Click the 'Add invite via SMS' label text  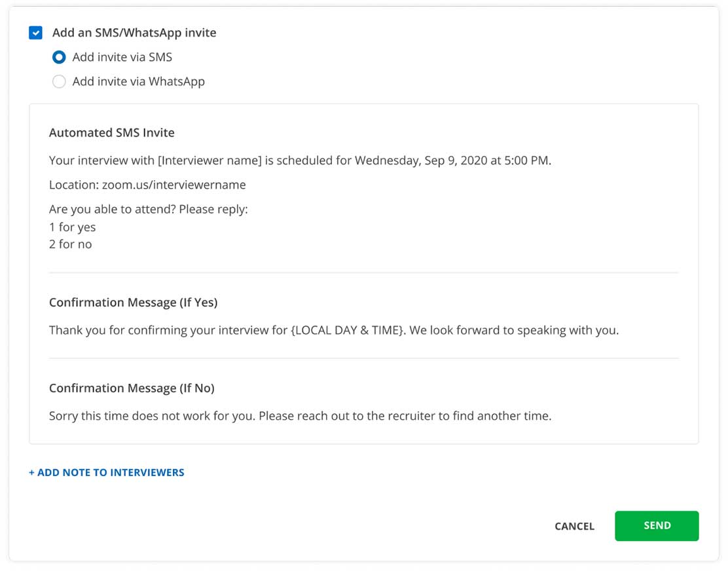[122, 58]
